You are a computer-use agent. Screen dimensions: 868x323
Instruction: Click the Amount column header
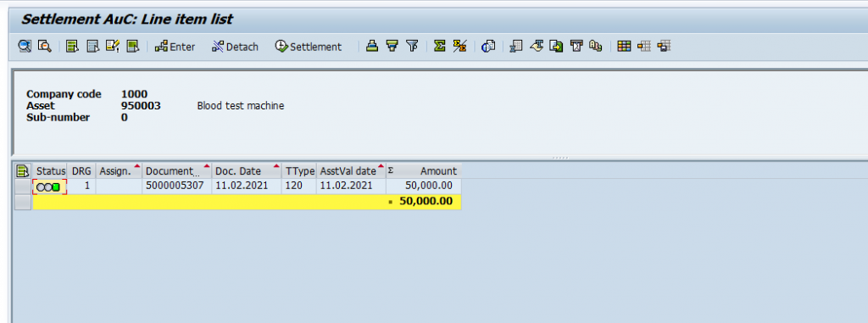tap(424, 170)
